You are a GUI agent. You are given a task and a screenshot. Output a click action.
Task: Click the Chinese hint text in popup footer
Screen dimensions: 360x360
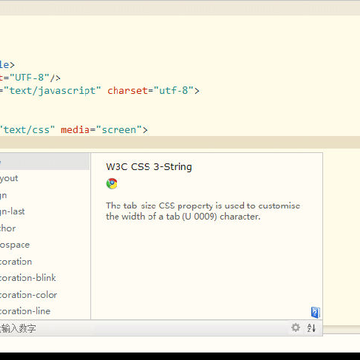pos(18,328)
